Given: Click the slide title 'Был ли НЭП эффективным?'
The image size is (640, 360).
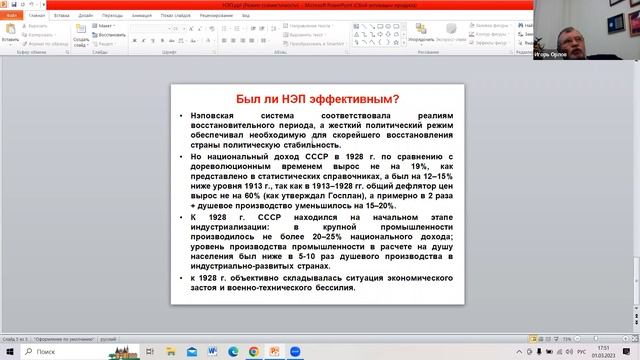Looking at the screenshot, I should coord(318,99).
